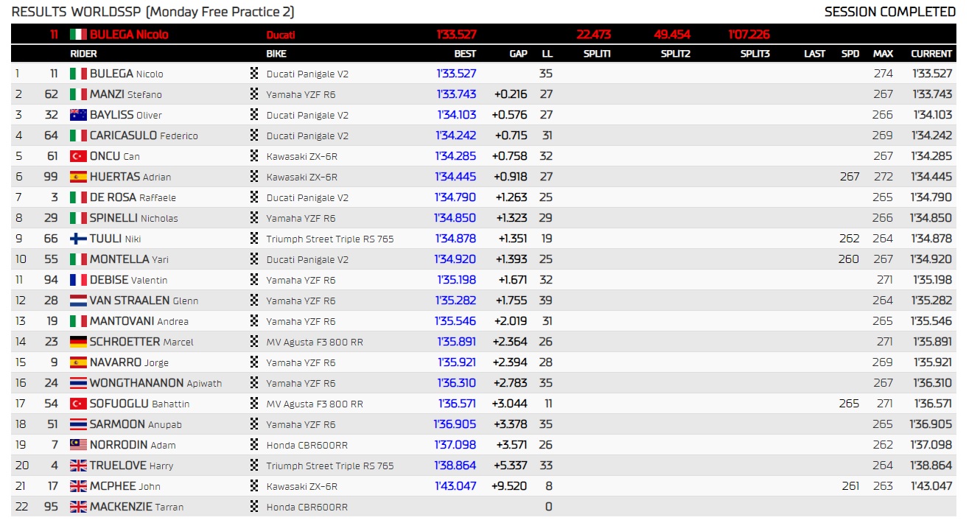Click the Italian flag in the red leader banner
980x523 pixels.
pos(78,35)
